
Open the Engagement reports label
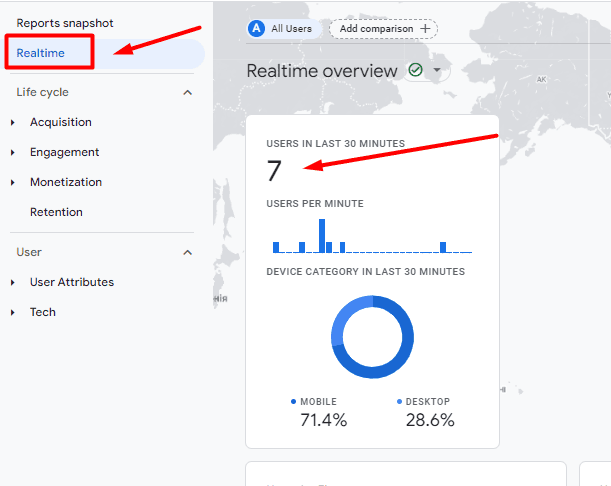click(64, 152)
